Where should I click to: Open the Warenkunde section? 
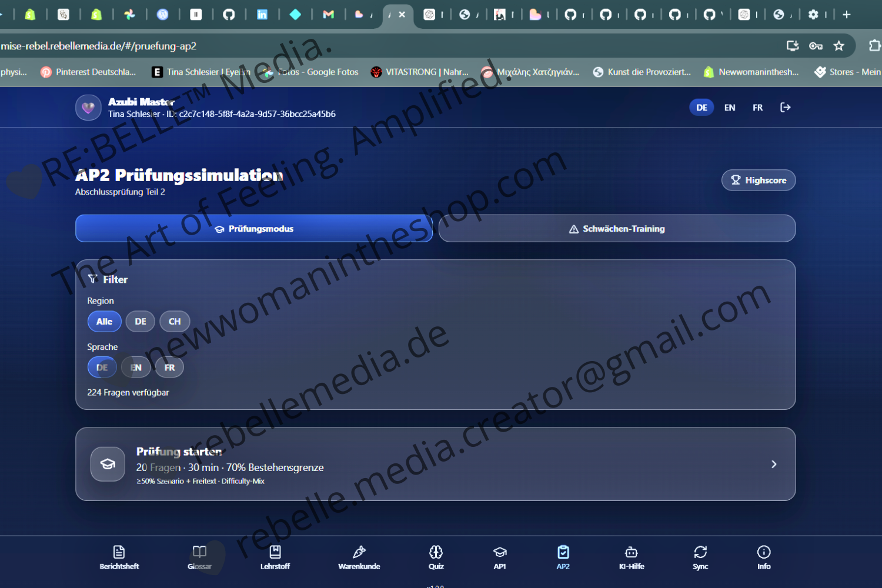(359, 557)
